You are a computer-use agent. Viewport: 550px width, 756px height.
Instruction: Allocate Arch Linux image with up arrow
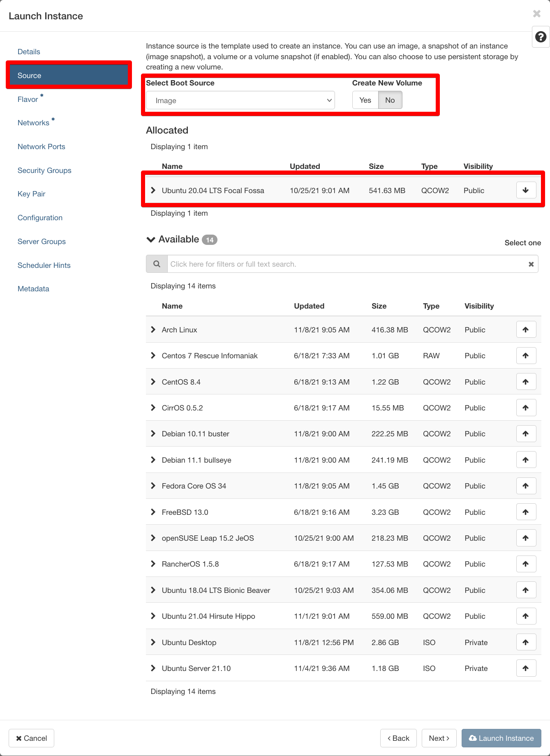coord(526,330)
